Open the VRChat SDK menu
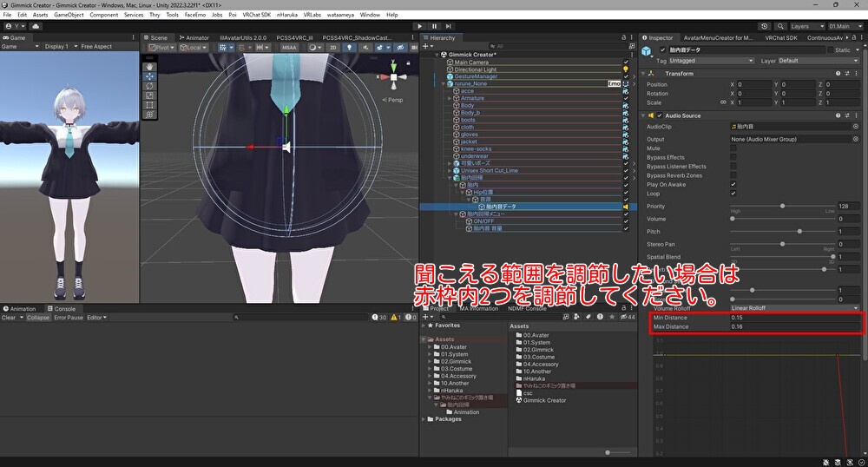The height and width of the screenshot is (467, 868). [256, 15]
